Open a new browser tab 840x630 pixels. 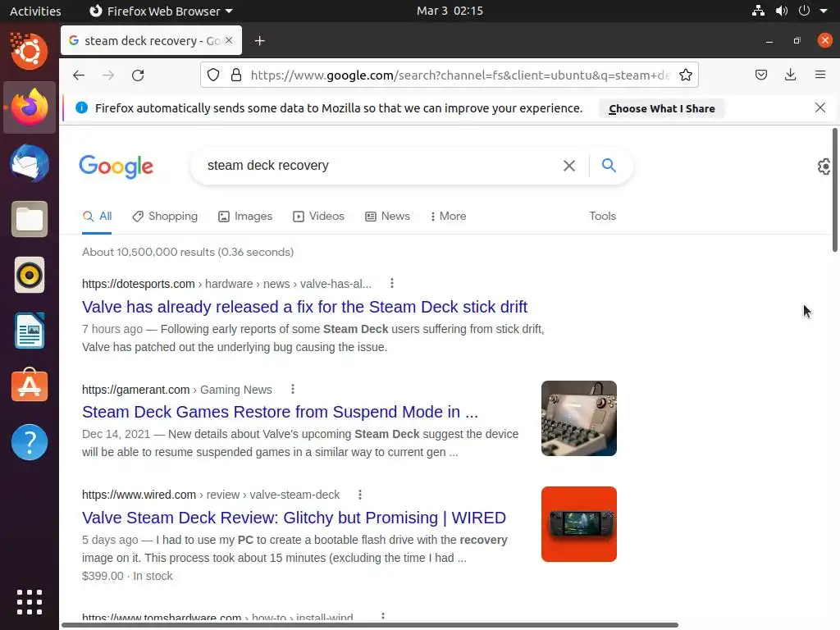tap(259, 41)
